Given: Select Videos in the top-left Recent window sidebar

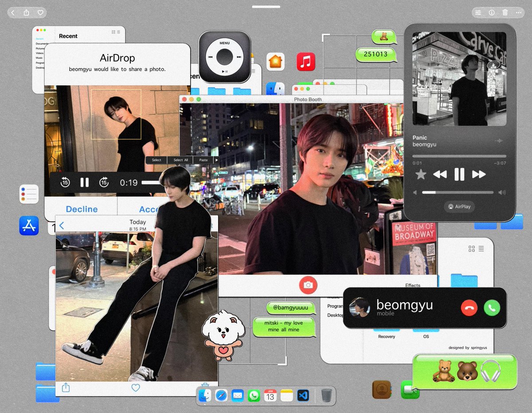Looking at the screenshot, I should [40, 53].
